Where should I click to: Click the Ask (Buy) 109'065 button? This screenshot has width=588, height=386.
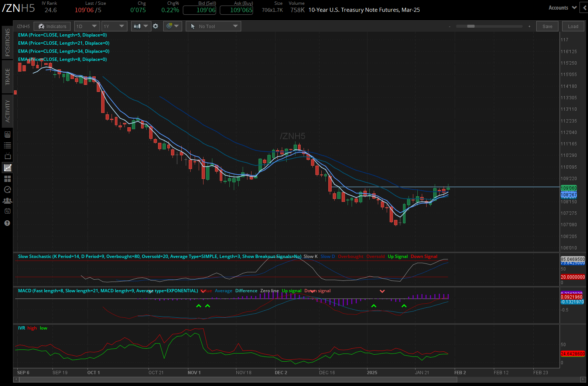pos(236,10)
